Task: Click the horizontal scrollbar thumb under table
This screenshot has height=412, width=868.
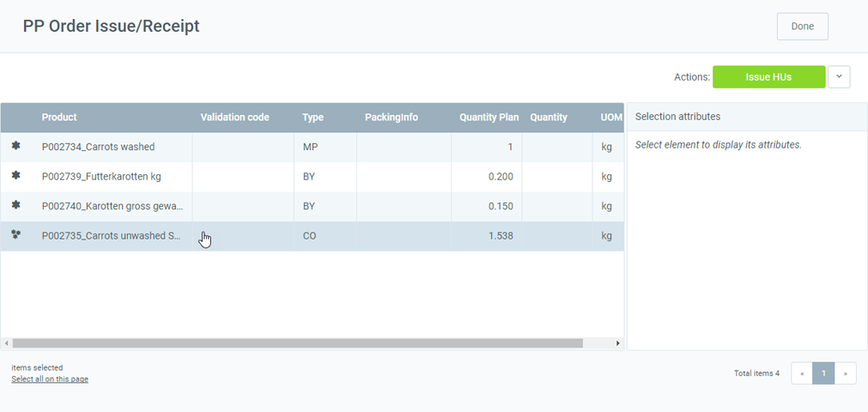Action: click(x=298, y=343)
